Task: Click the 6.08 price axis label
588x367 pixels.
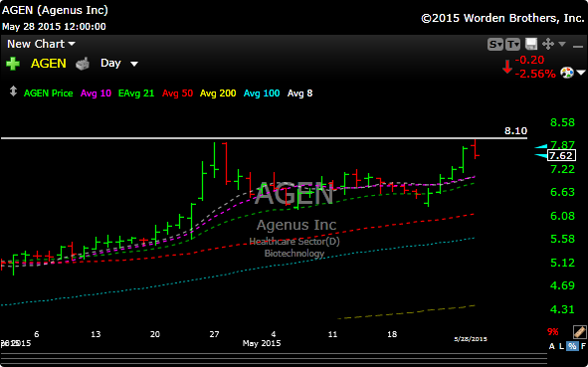Action: pos(562,216)
